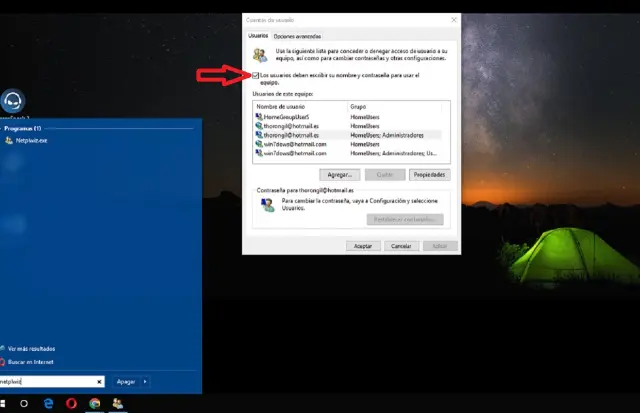The height and width of the screenshot is (413, 640).
Task: Clear search text with the X button
Action: 98,381
